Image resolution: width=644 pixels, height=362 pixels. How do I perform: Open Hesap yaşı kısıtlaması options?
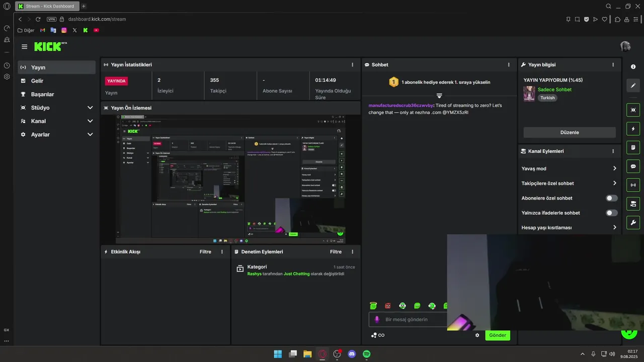point(569,228)
